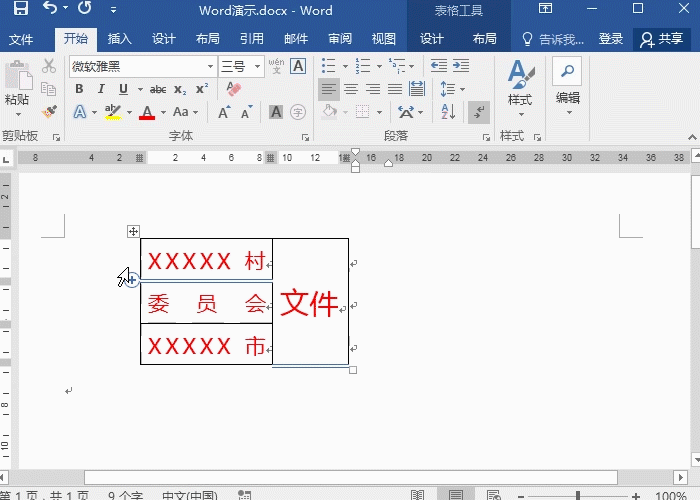Copy with the copy icon
This screenshot has height=500, width=700.
(x=48, y=88)
